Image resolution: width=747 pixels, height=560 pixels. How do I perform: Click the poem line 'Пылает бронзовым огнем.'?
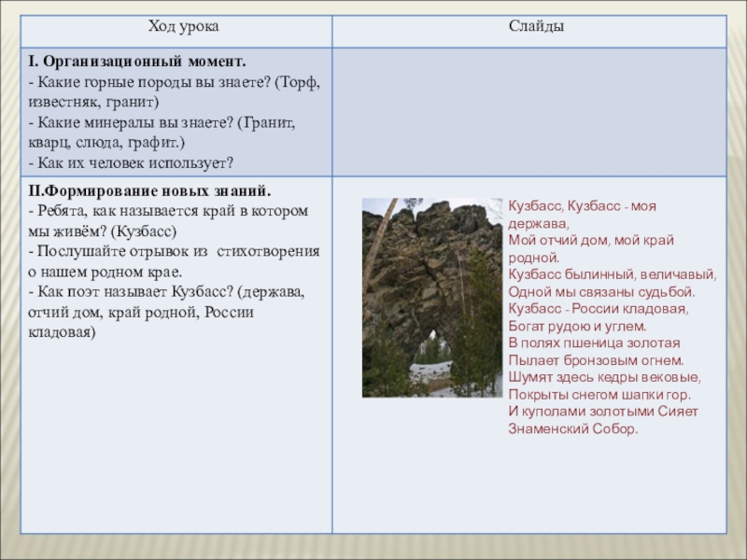click(x=596, y=360)
